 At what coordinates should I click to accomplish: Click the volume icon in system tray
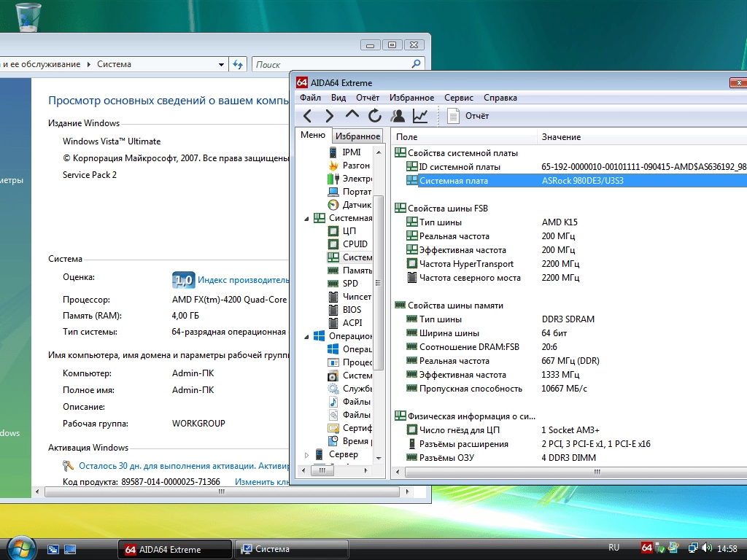707,548
